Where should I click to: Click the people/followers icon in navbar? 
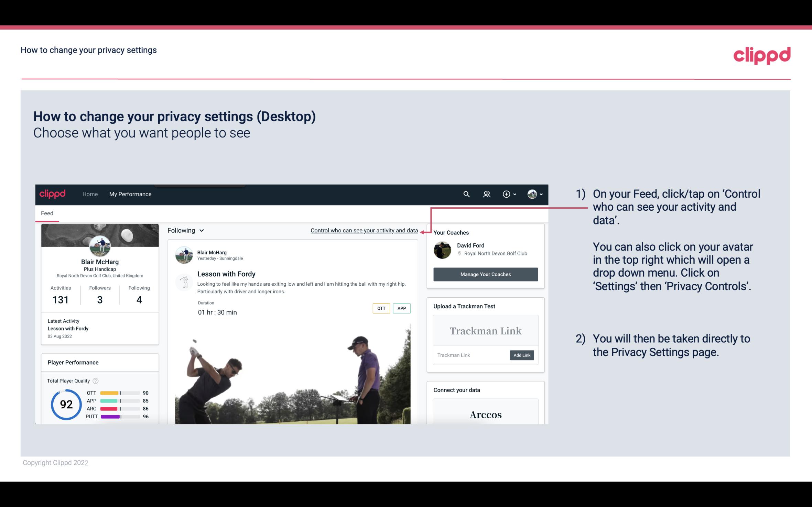tap(487, 194)
